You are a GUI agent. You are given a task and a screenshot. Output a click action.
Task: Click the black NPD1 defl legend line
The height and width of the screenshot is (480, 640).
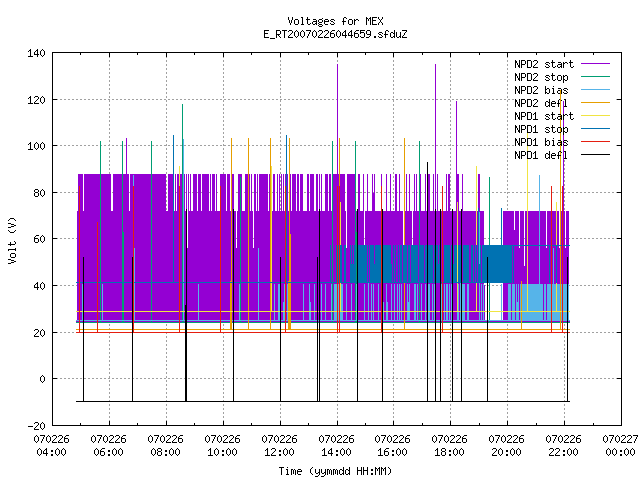595,155
